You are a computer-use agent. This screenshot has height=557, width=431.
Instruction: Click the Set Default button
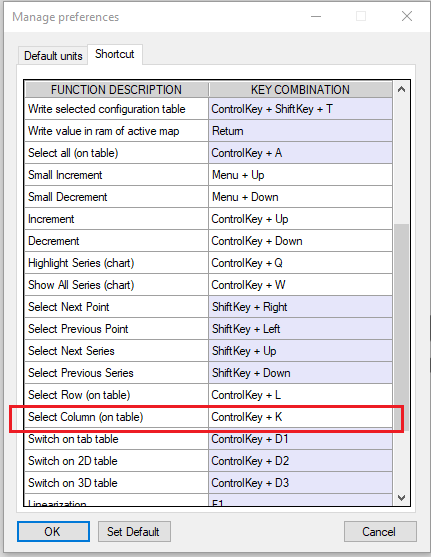click(134, 531)
